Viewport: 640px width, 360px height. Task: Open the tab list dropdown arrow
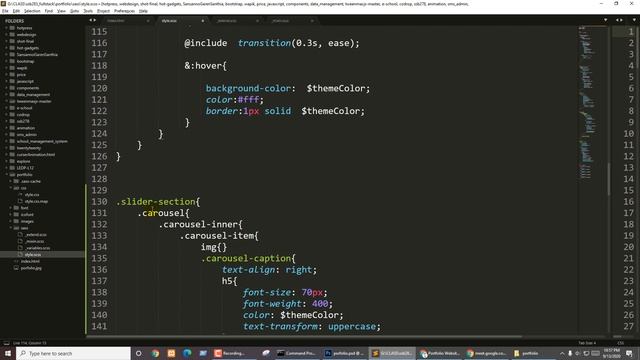[605, 20]
